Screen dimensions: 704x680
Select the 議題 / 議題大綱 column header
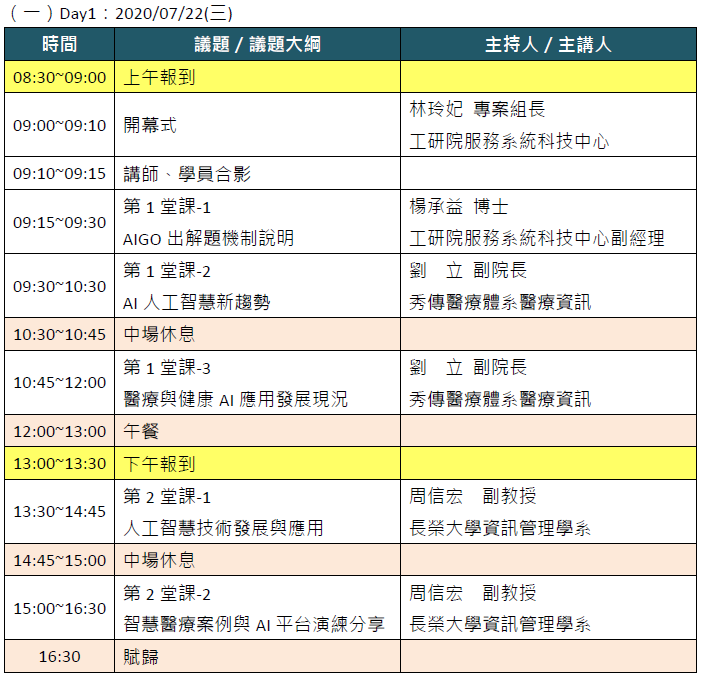pos(257,45)
